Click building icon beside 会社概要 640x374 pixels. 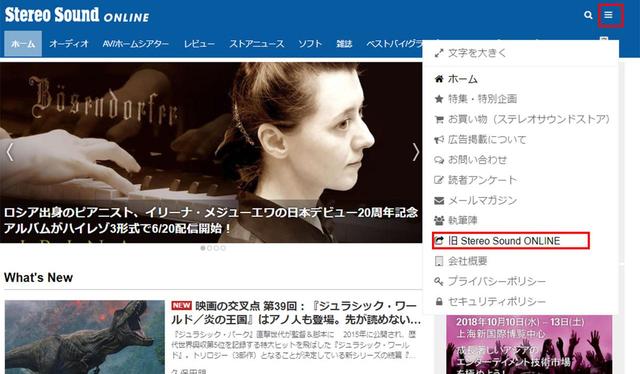(x=439, y=261)
